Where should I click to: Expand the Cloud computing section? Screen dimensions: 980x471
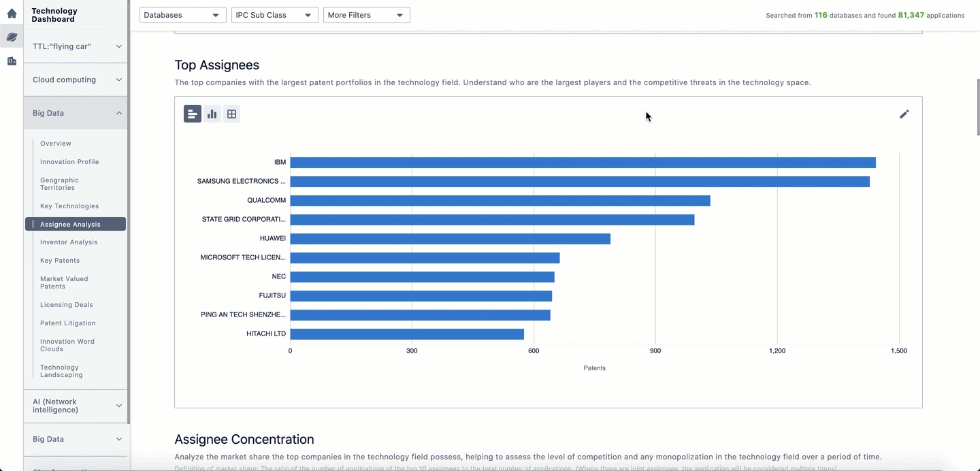point(76,80)
